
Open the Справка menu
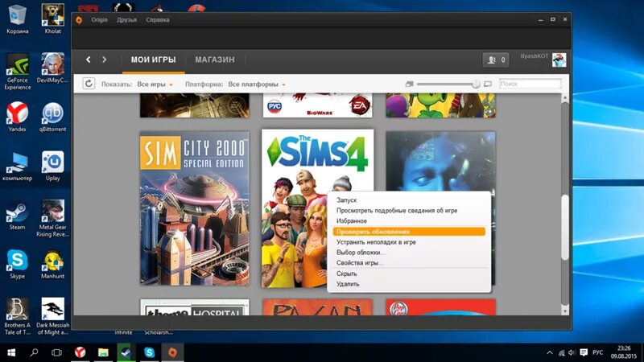tap(157, 19)
